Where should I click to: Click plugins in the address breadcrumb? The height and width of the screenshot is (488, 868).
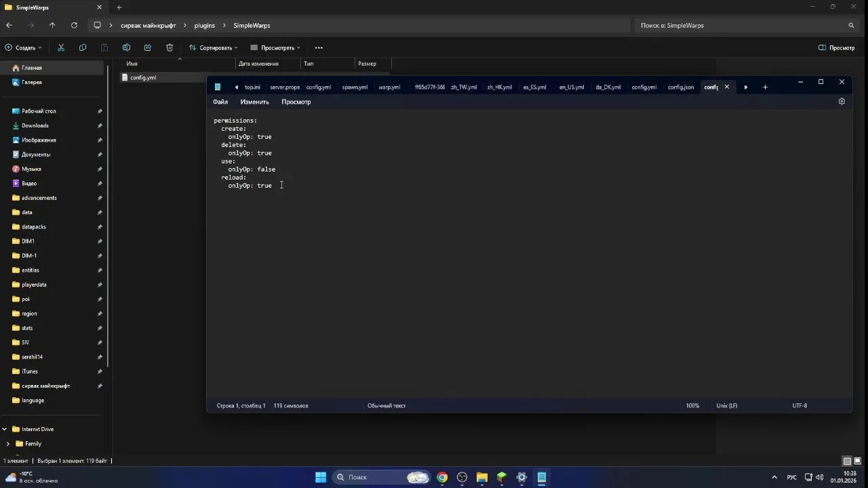click(x=204, y=25)
